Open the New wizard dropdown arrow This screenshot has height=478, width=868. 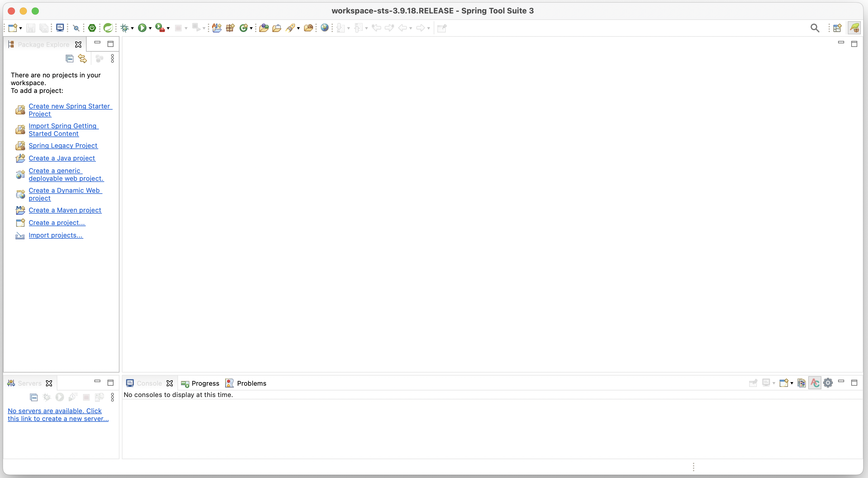pos(21,28)
